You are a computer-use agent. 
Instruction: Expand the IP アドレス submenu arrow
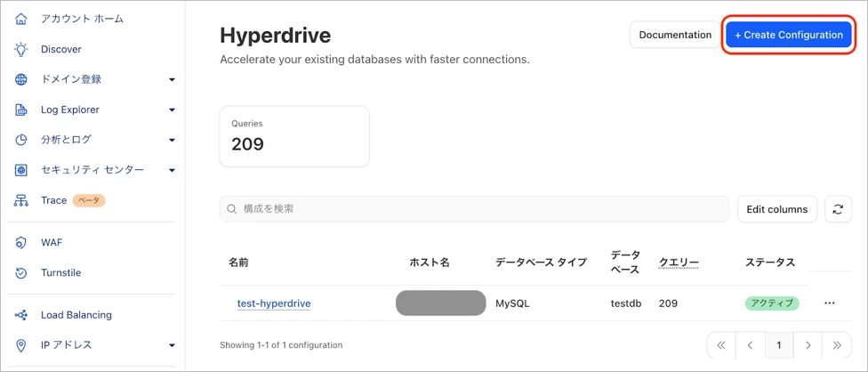pos(172,345)
